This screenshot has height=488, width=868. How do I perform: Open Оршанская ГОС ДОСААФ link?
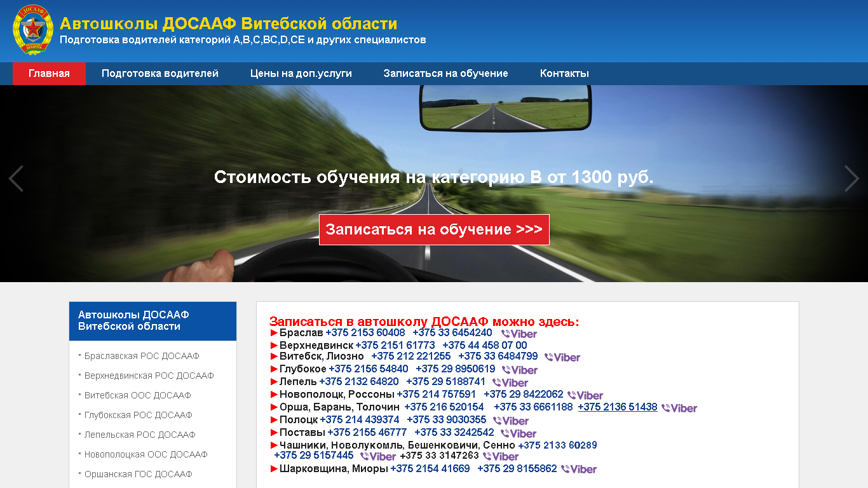pyautogui.click(x=139, y=474)
